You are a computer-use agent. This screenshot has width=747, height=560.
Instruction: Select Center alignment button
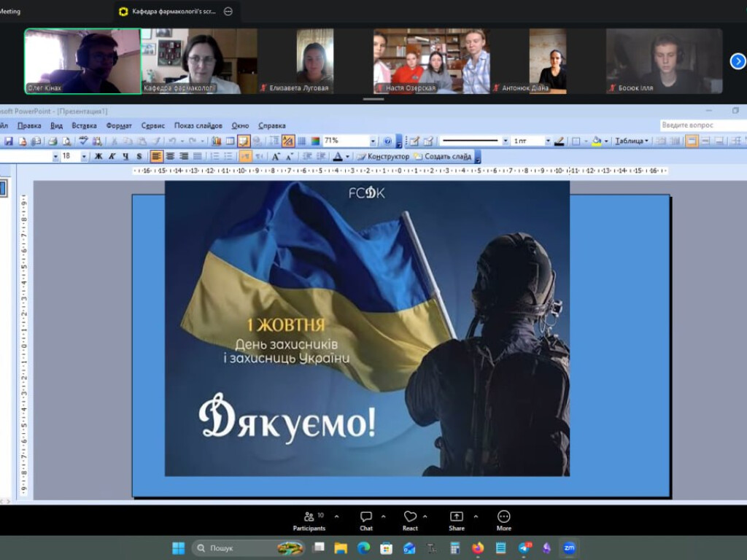[x=170, y=157]
